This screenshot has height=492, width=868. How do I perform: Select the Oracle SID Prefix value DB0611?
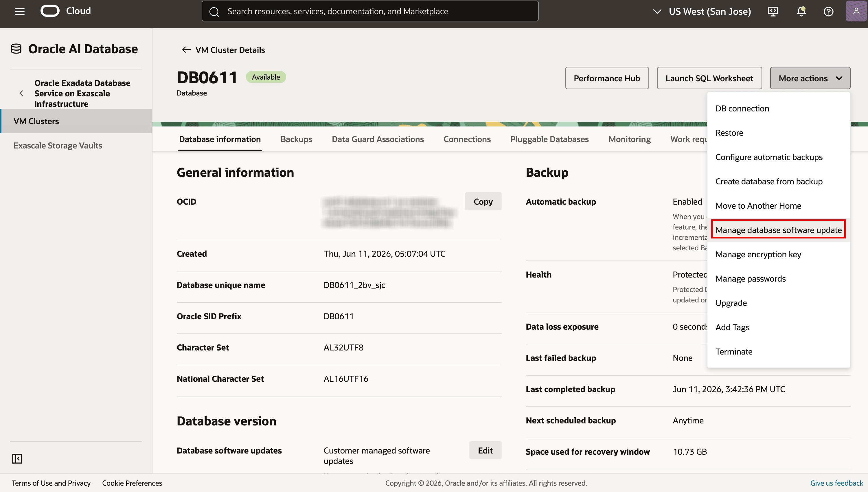tap(339, 316)
